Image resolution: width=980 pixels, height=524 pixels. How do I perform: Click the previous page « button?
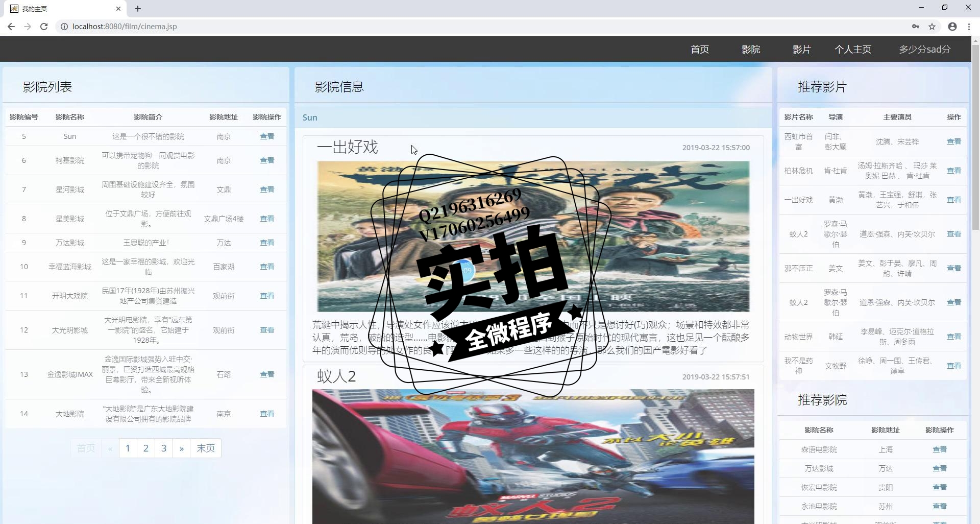110,448
